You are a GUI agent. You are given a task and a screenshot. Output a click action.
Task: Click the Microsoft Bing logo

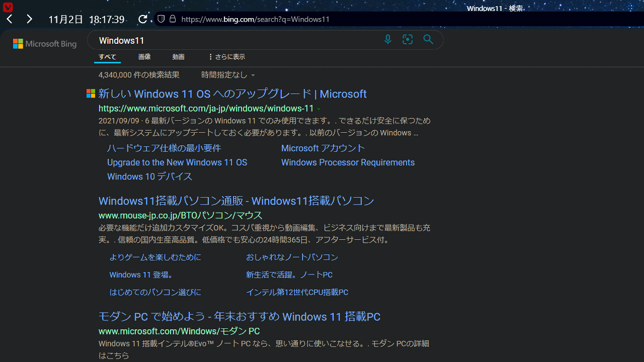tap(45, 44)
